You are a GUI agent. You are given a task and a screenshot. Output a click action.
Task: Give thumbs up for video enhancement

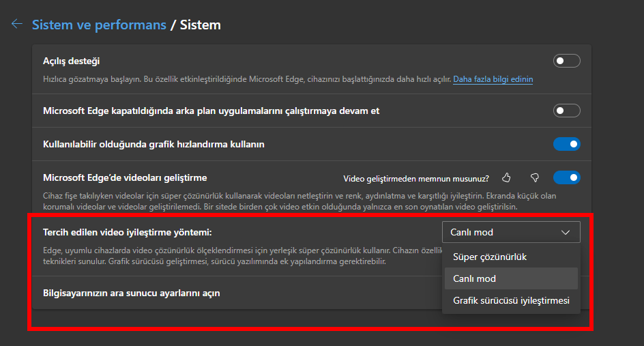pos(506,177)
